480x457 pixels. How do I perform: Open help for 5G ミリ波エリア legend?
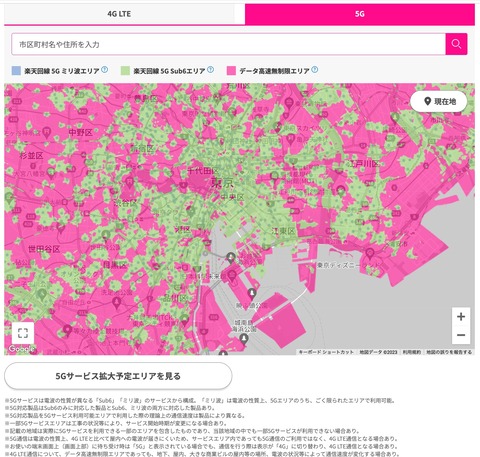[x=104, y=70]
